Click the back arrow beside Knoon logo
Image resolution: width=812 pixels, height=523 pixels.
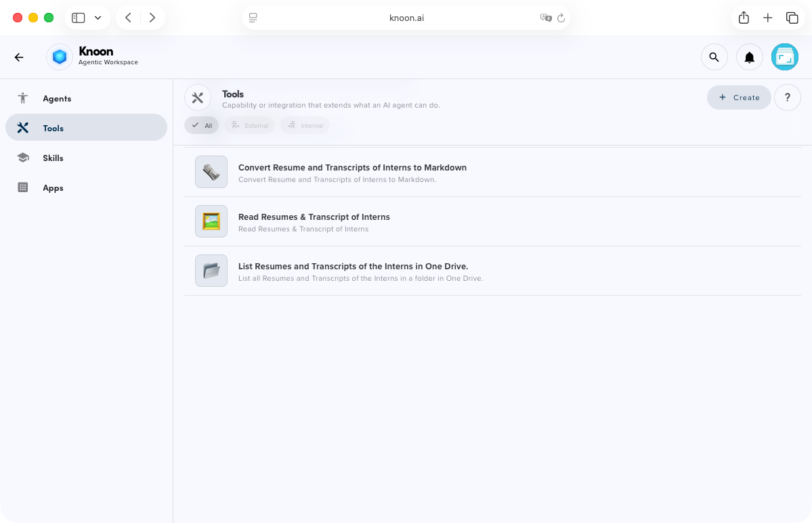19,58
